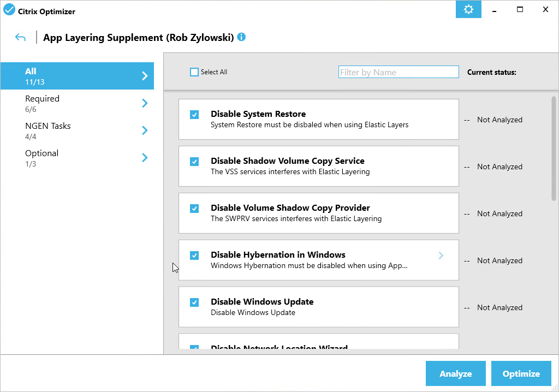Open the settings gear in title bar

[x=468, y=9]
